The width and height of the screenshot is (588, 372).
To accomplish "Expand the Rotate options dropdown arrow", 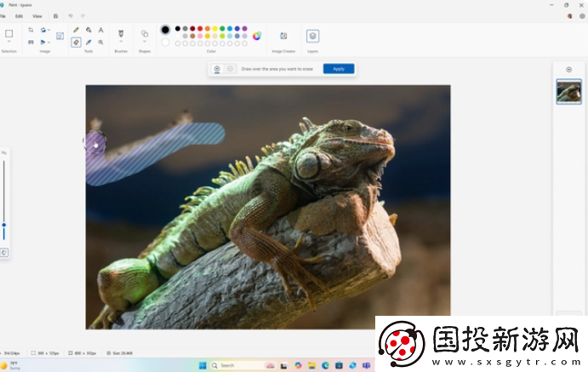I will coord(49,30).
